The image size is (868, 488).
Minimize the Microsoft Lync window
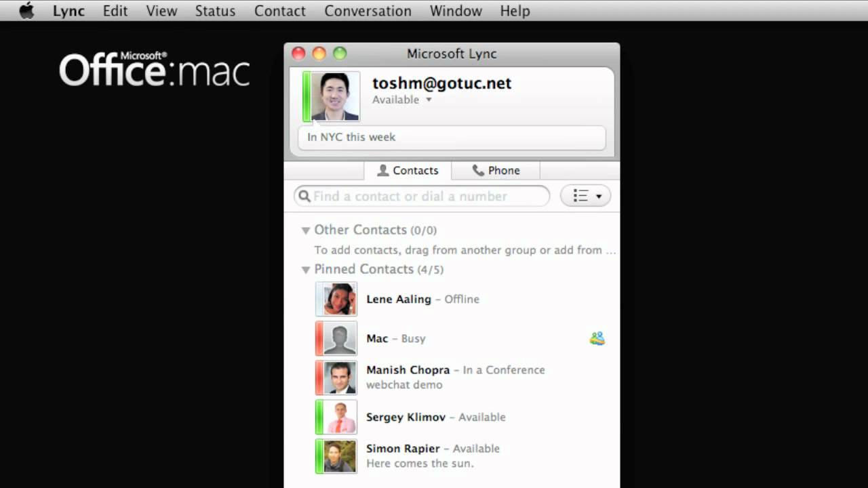[x=319, y=54]
